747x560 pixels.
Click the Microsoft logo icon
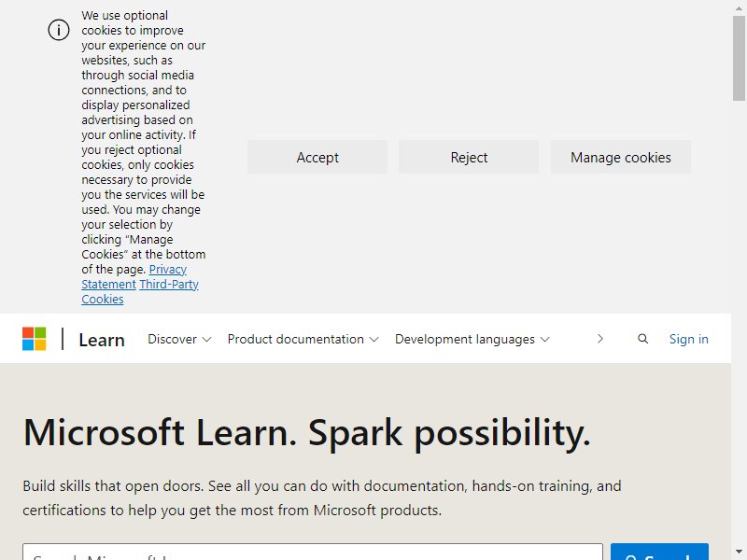pos(35,339)
